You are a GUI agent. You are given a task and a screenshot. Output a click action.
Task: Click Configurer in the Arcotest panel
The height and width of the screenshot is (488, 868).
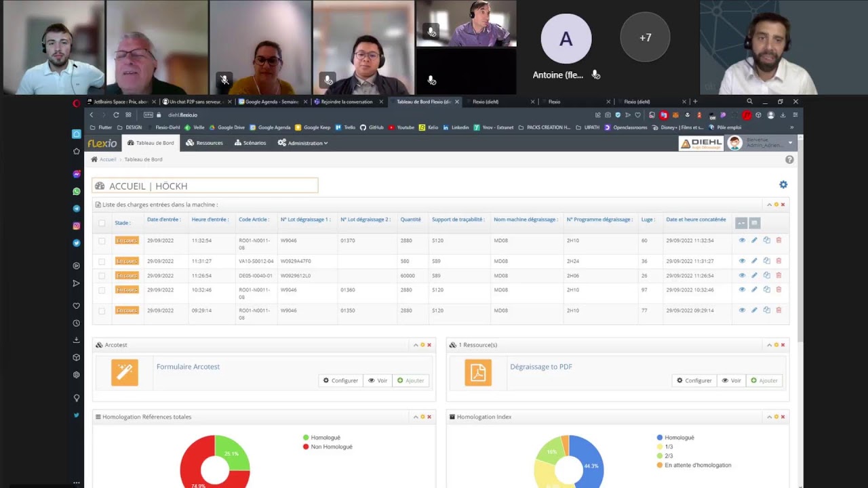[x=340, y=380]
